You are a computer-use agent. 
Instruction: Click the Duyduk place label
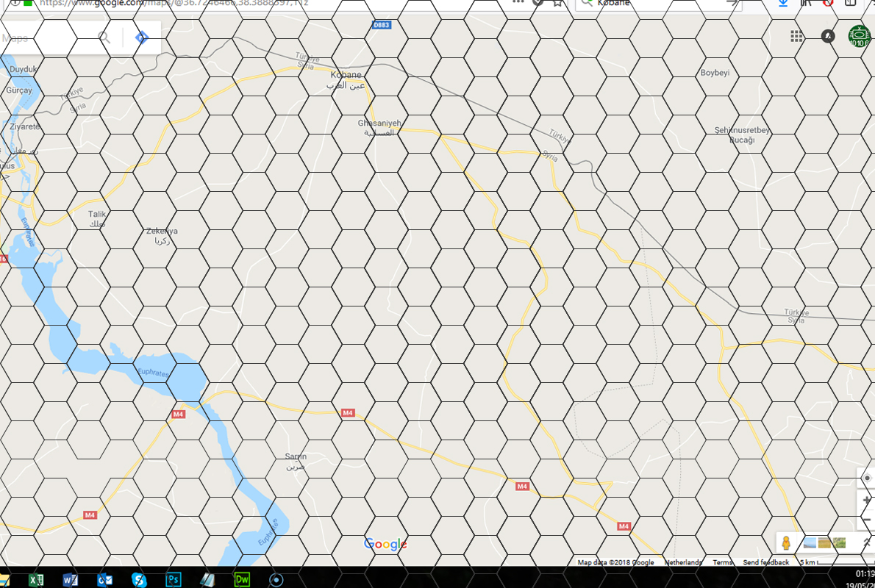tap(23, 69)
